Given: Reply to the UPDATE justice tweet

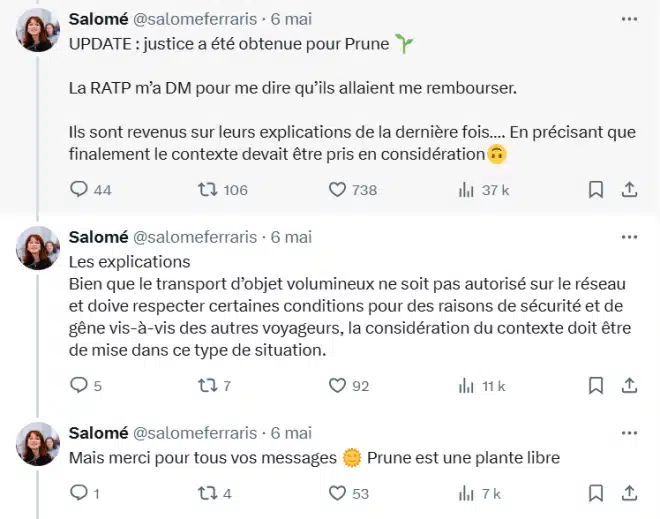Looking at the screenshot, I should (x=79, y=189).
